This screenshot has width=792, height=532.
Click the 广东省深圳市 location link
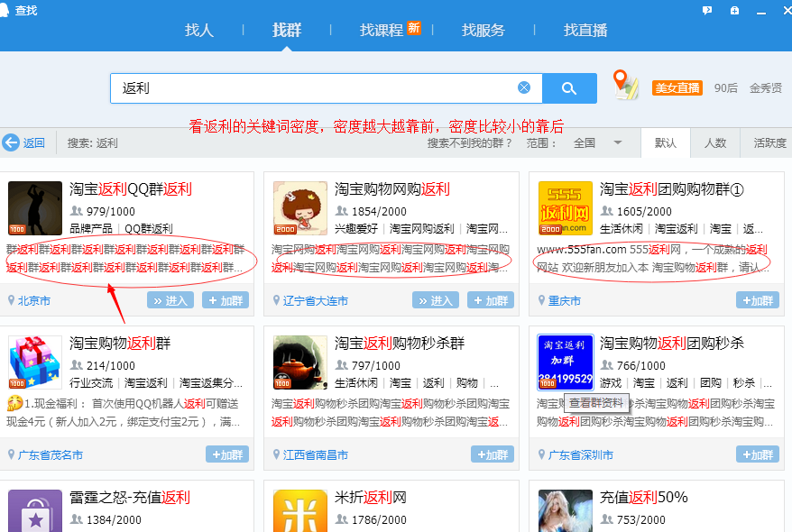580,454
